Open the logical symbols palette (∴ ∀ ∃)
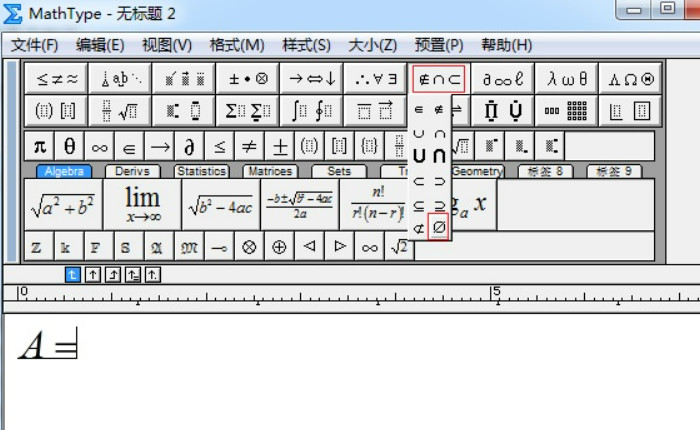The width and height of the screenshot is (700, 430). (x=375, y=79)
